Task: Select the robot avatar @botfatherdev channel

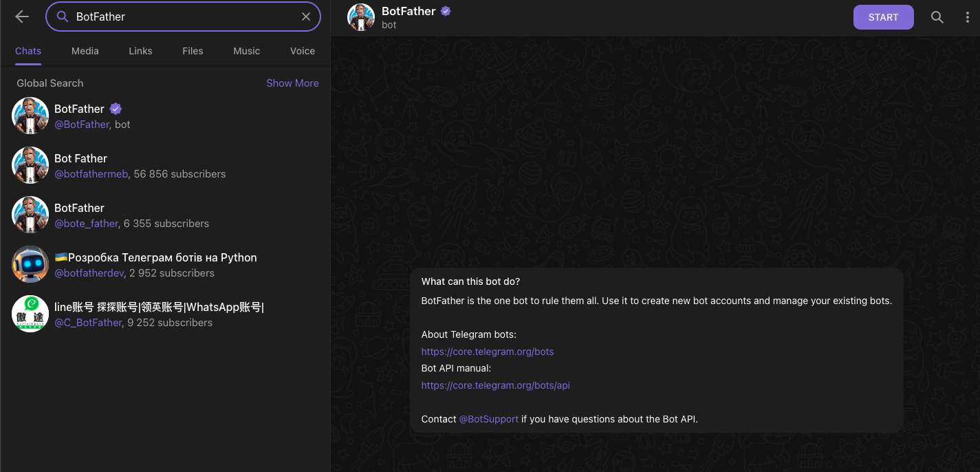Action: [x=165, y=264]
